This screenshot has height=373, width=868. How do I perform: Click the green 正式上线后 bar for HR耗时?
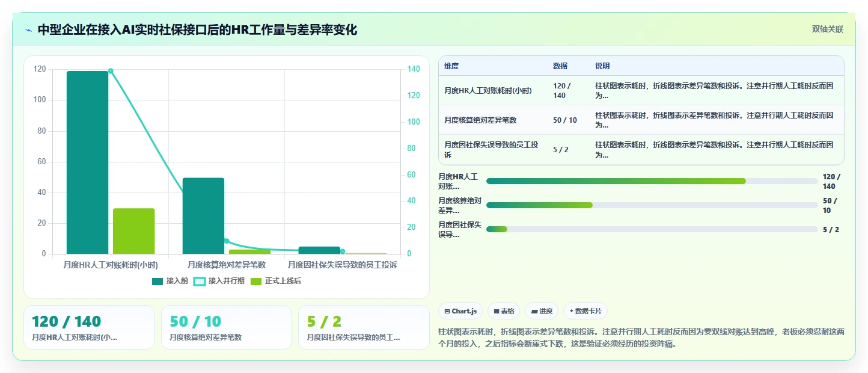[134, 231]
